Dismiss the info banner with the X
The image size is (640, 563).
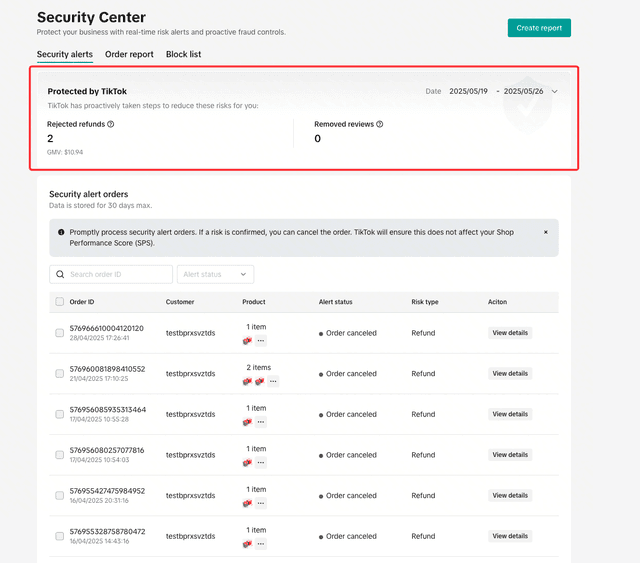pos(546,232)
